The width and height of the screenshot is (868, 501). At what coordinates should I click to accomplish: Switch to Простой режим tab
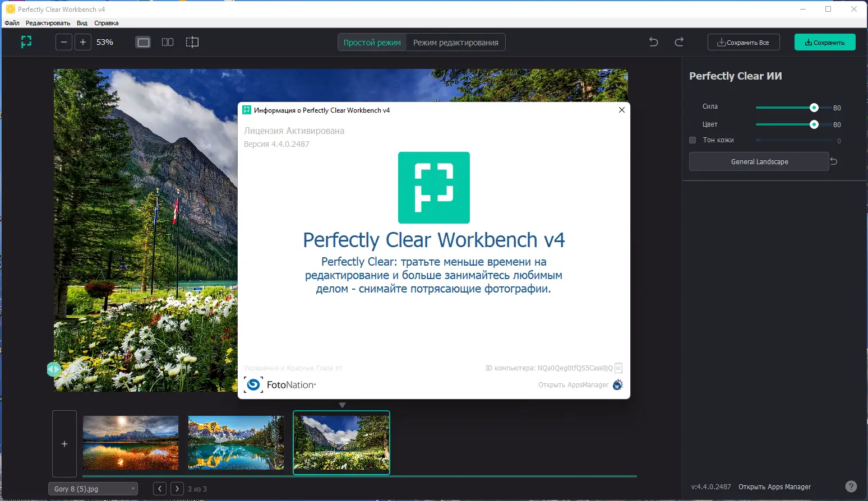pos(372,43)
